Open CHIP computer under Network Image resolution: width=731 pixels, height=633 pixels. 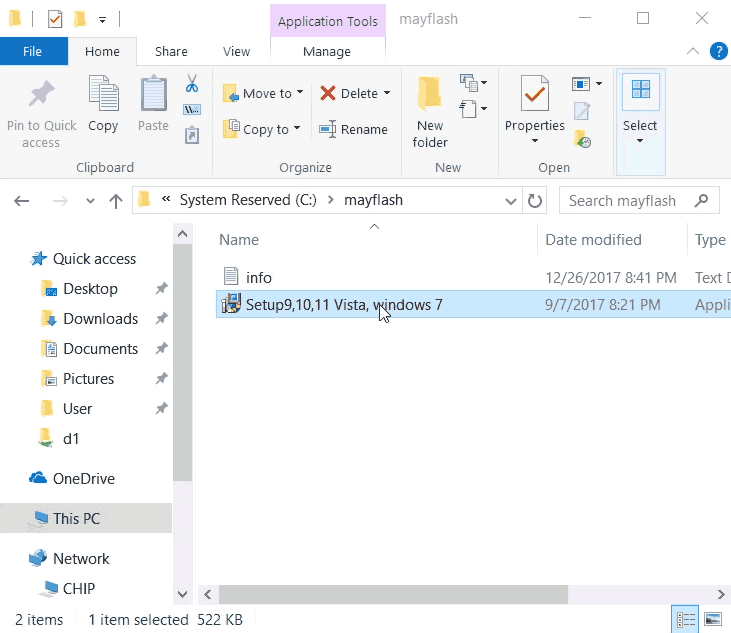(x=79, y=588)
